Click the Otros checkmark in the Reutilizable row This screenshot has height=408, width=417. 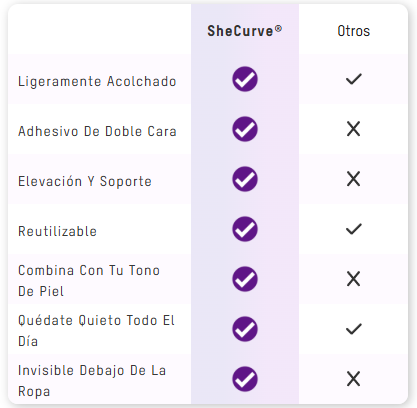tap(354, 229)
